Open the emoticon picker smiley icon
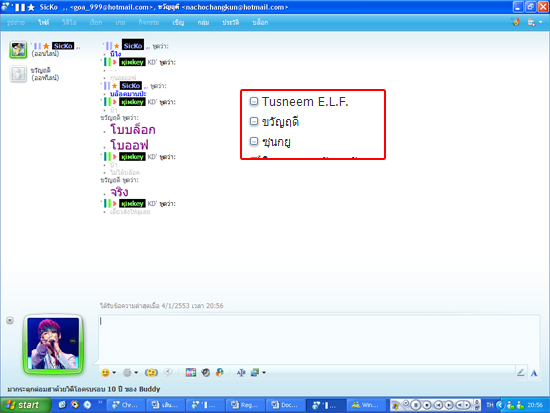Screen dimensions: 550x413 [x=105, y=373]
